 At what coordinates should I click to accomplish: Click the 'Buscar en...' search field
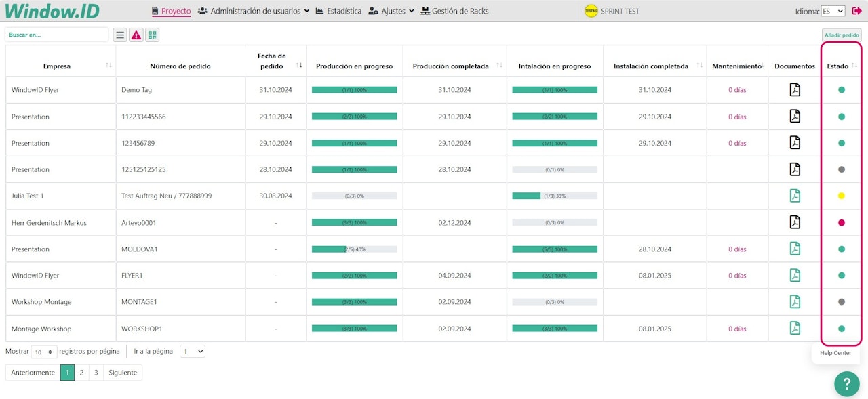pyautogui.click(x=56, y=35)
